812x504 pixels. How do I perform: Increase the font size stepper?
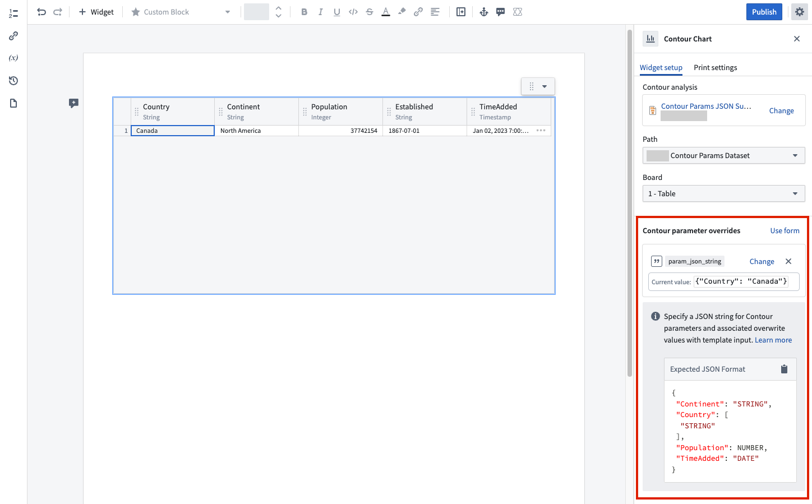coord(279,8)
